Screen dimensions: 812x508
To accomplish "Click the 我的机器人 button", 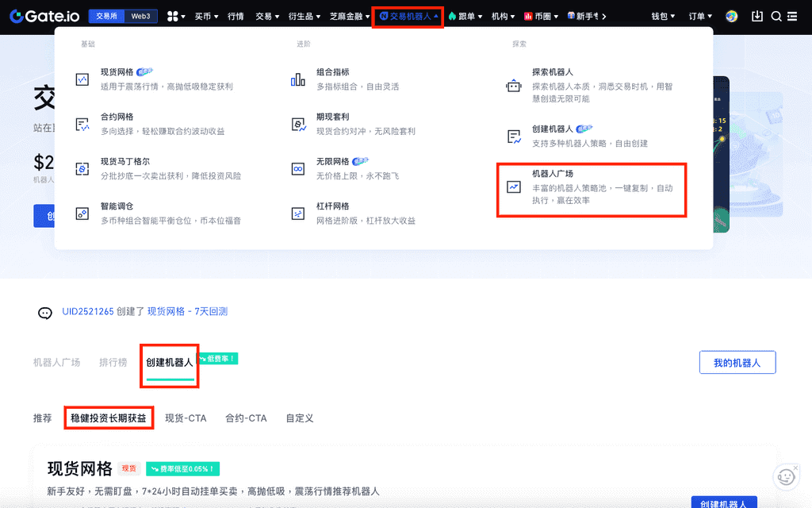I will pyautogui.click(x=737, y=363).
